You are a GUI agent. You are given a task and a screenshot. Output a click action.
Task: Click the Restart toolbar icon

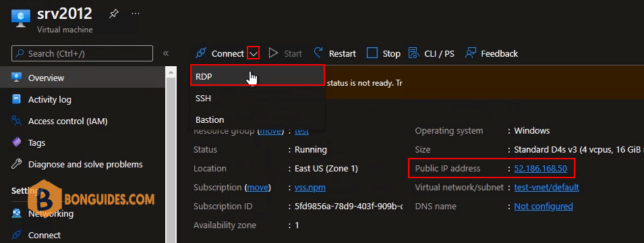pyautogui.click(x=319, y=53)
